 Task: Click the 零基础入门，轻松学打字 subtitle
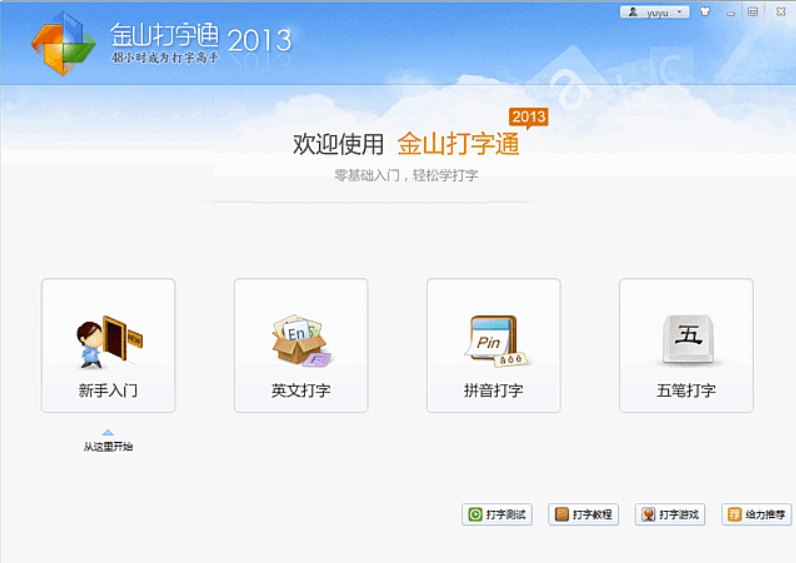[406, 175]
